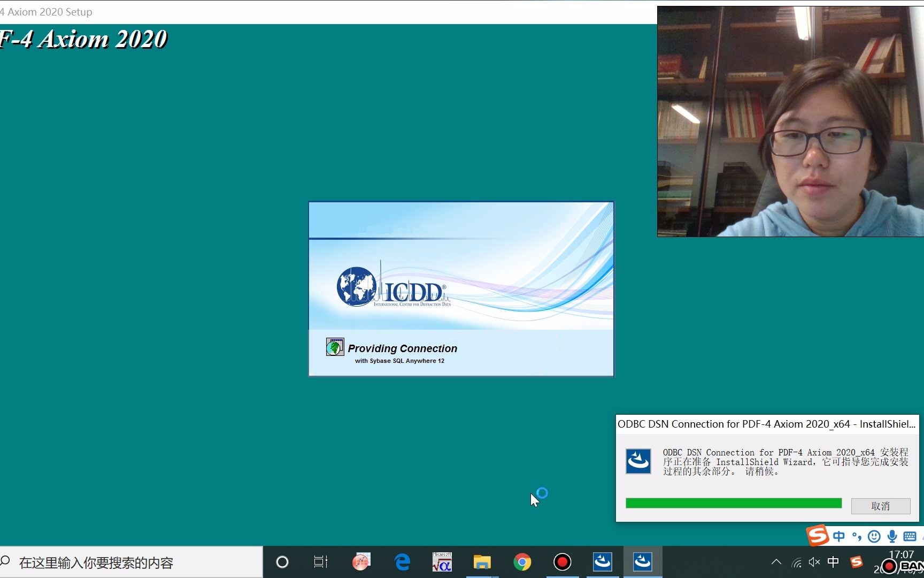Switch to active InstallShield taskbar window
The height and width of the screenshot is (578, 924).
tap(642, 562)
